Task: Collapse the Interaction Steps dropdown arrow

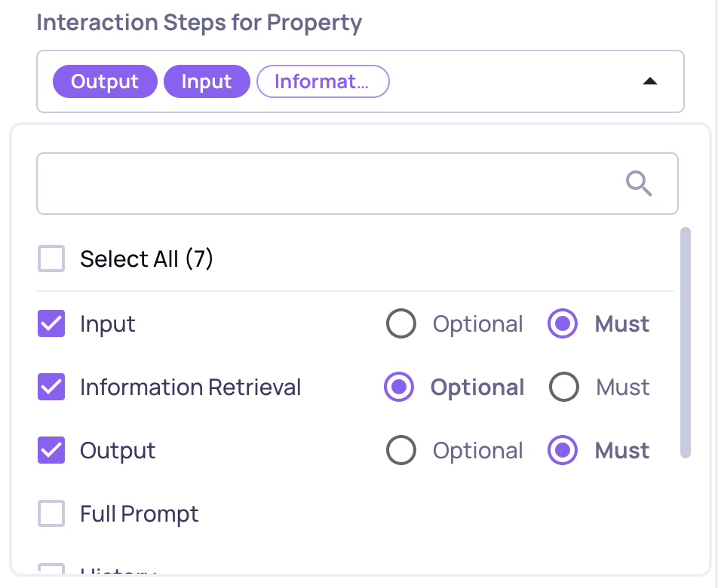Action: click(x=649, y=81)
